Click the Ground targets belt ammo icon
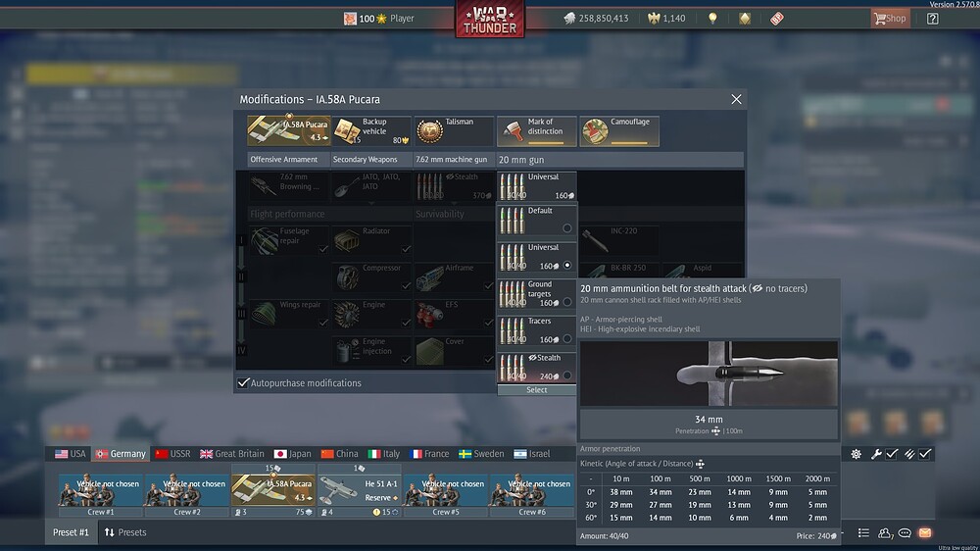Viewport: 980px width, 551px height. pos(512,294)
